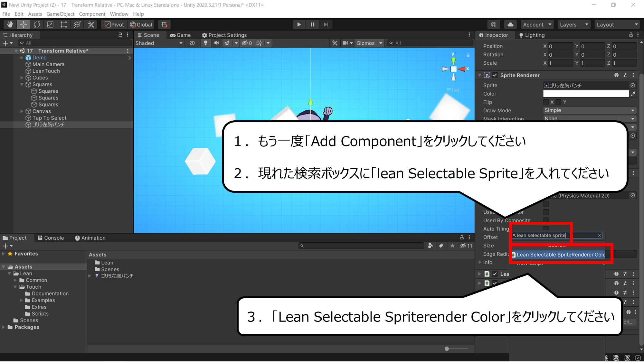Open the GameObject menu
Image resolution: width=644 pixels, height=362 pixels.
[60, 14]
